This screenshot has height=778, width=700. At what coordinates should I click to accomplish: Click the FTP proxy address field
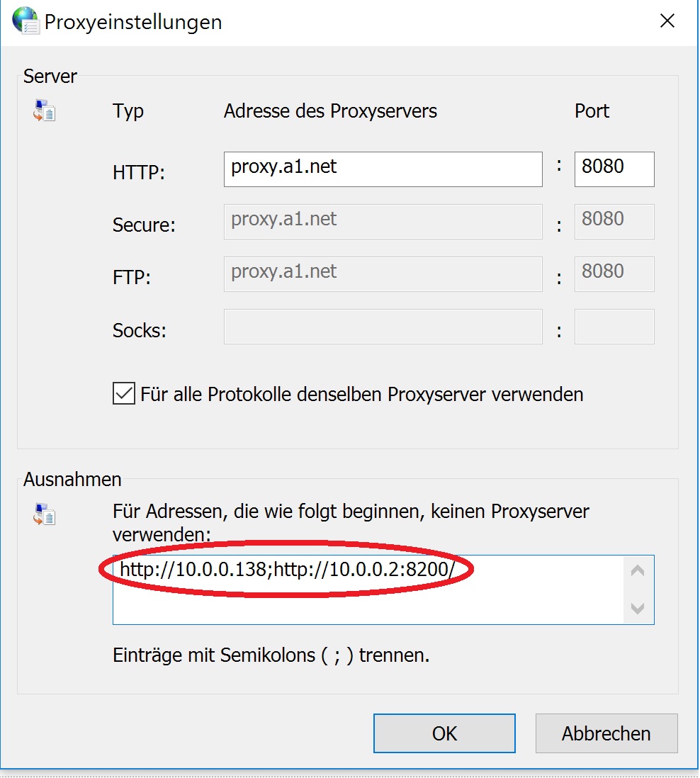[383, 274]
